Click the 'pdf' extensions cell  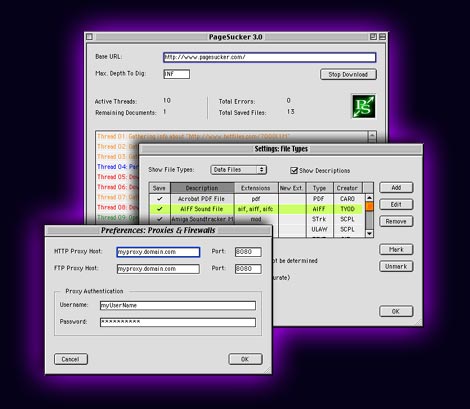click(256, 199)
